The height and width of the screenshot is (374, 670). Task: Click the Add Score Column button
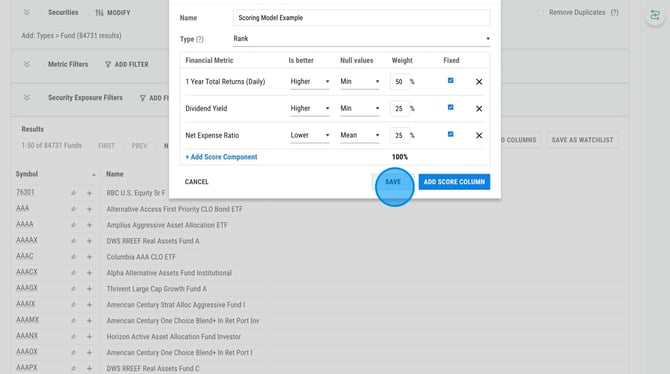click(454, 182)
